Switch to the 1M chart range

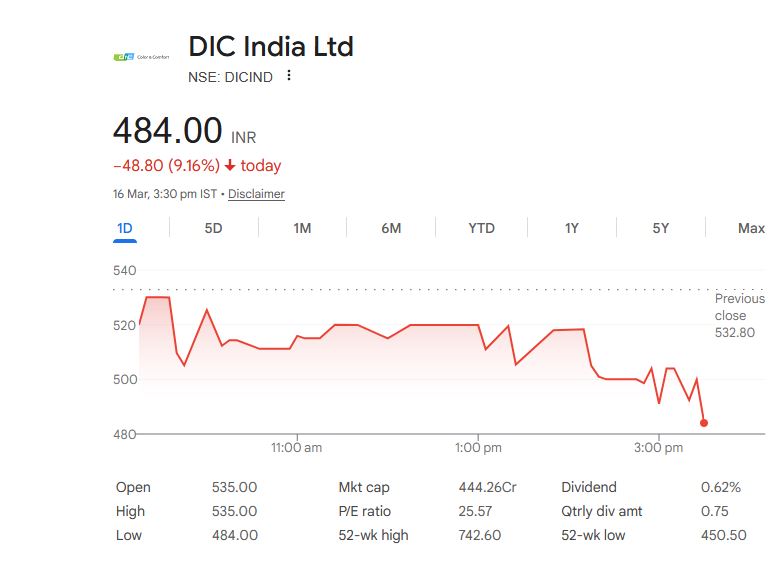302,228
